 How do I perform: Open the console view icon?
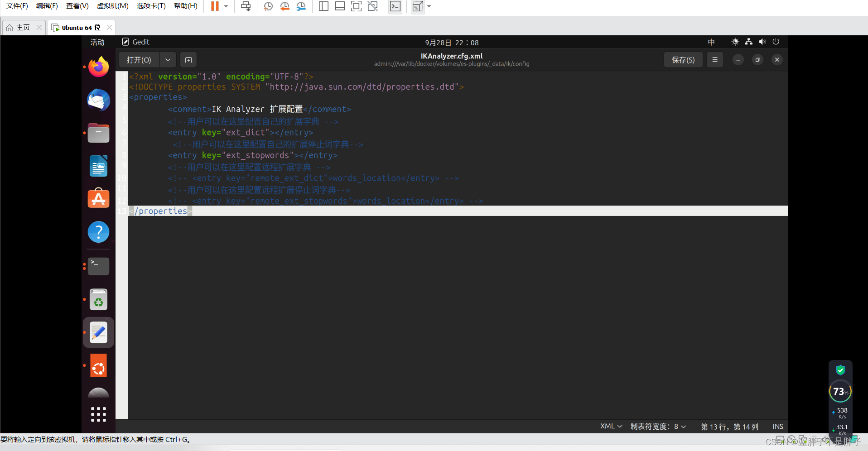(395, 6)
